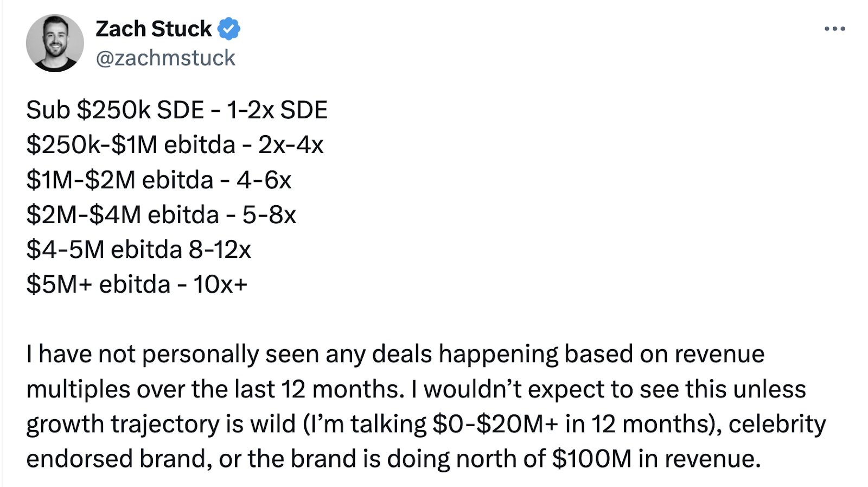Click the words 'multiples over the last 12 months'
The height and width of the screenshot is (487, 868).
[214, 389]
